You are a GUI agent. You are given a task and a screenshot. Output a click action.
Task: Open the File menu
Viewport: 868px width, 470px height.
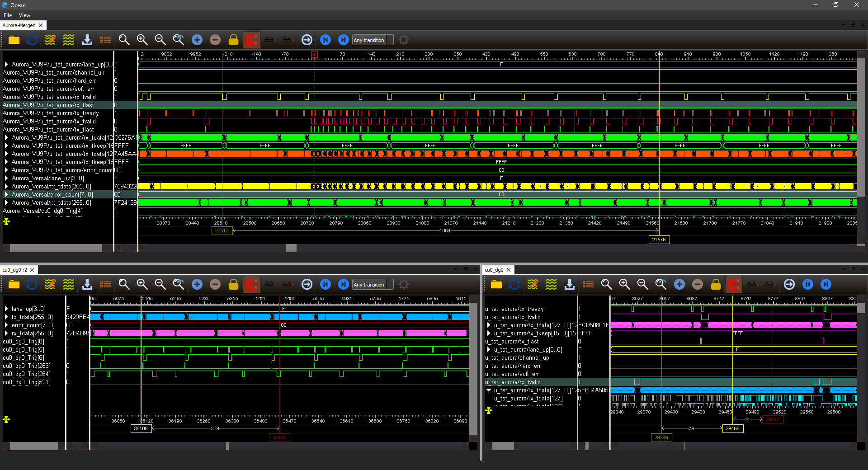8,15
